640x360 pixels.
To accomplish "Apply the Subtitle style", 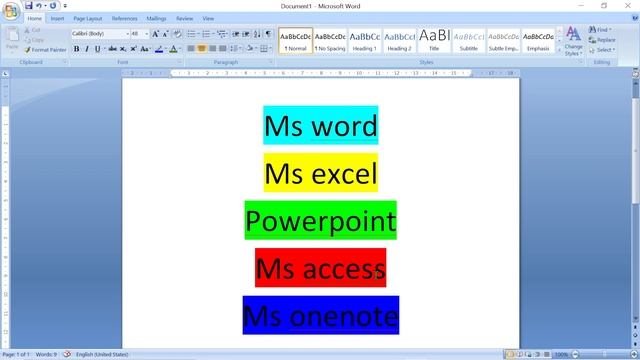I will click(469, 40).
